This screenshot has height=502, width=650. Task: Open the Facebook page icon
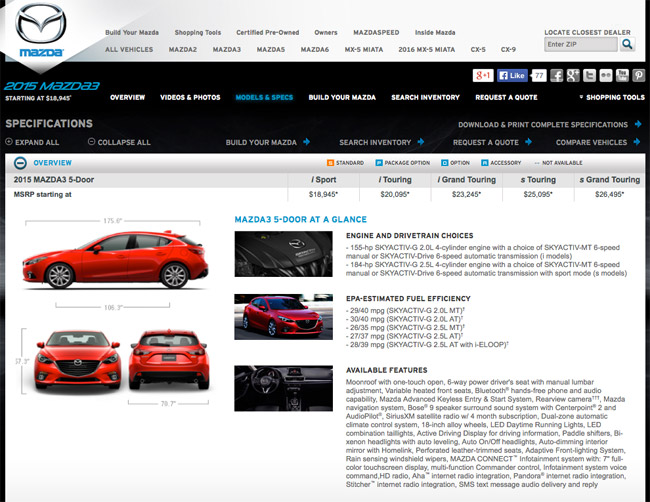[556, 75]
